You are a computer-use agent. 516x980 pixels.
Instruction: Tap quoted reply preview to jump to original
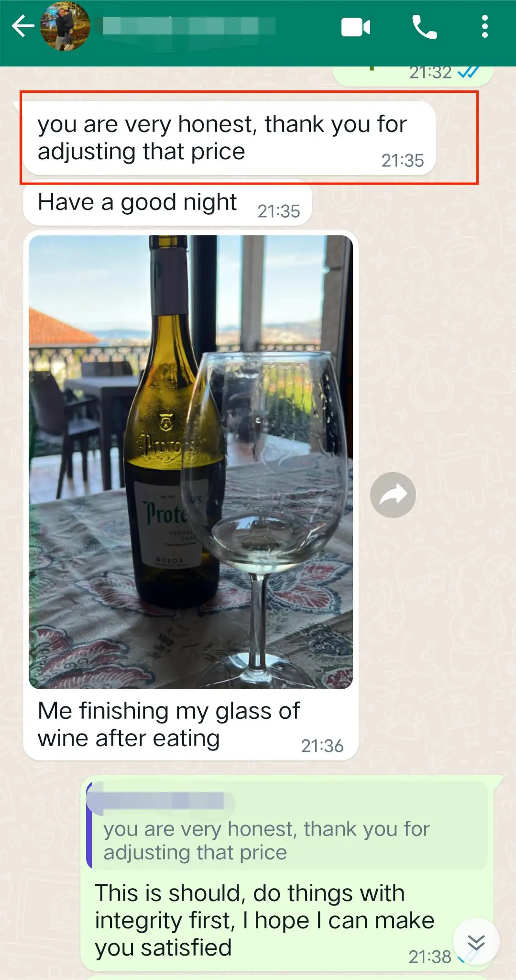click(287, 826)
